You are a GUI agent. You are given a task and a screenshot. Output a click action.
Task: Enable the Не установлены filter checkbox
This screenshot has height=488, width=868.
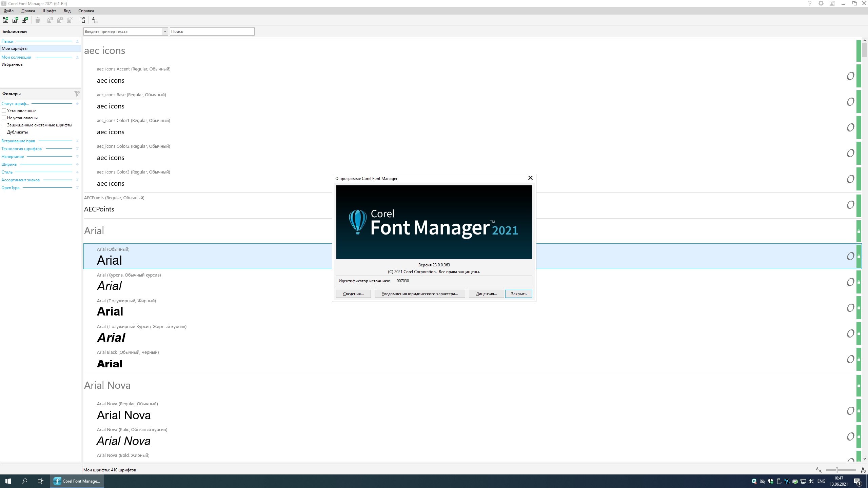[x=4, y=118]
